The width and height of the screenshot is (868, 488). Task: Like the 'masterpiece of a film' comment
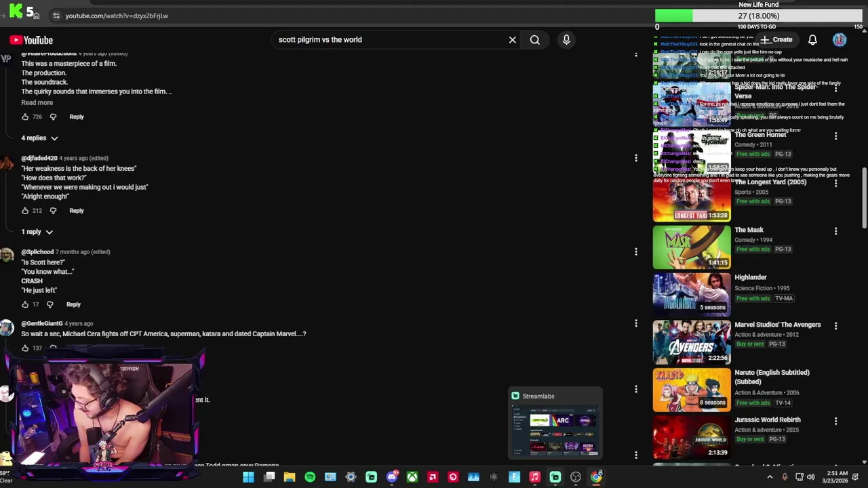25,117
